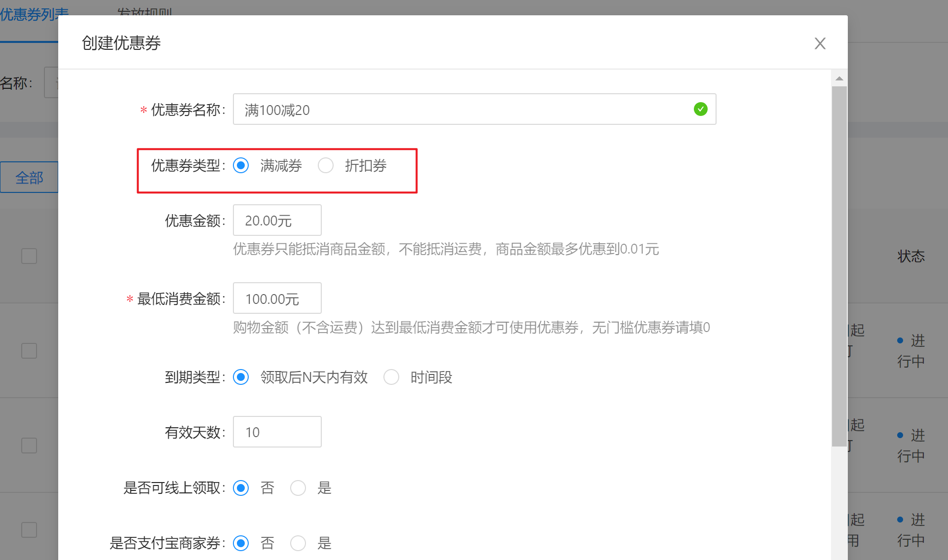
Task: Select the 满减券 coupon type
Action: tap(241, 166)
